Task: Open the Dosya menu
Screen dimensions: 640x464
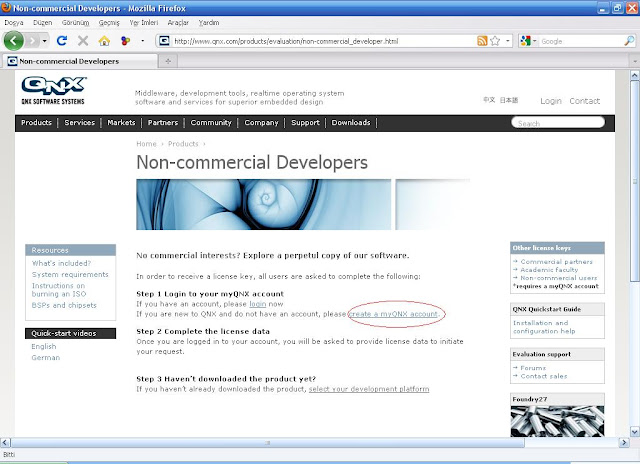Action: 13,23
